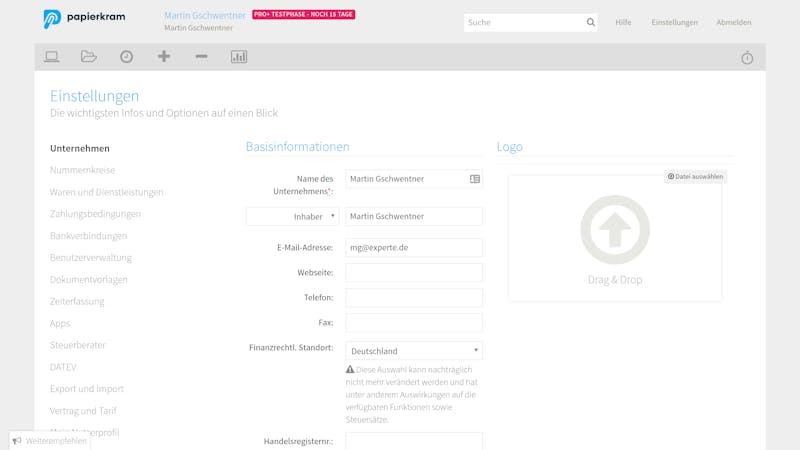Open Bankverbindungen settings

pos(88,236)
